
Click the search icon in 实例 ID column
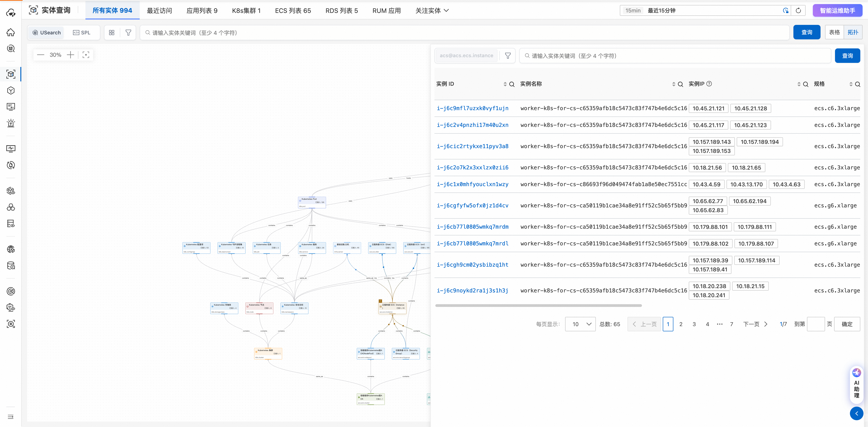512,84
